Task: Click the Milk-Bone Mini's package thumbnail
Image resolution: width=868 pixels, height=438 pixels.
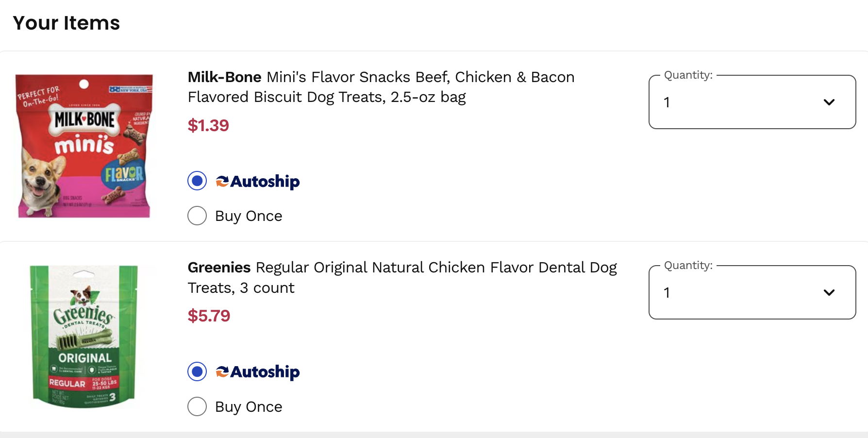Action: [x=83, y=146]
